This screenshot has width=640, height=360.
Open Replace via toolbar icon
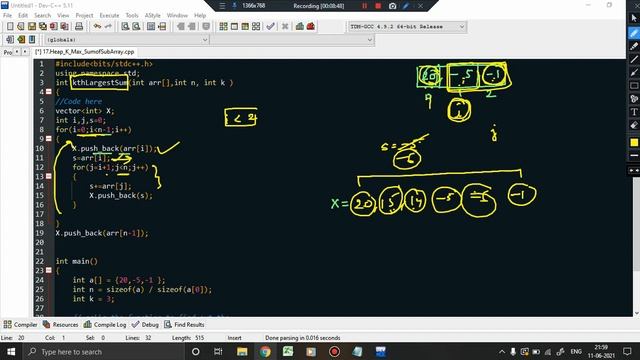[136, 27]
